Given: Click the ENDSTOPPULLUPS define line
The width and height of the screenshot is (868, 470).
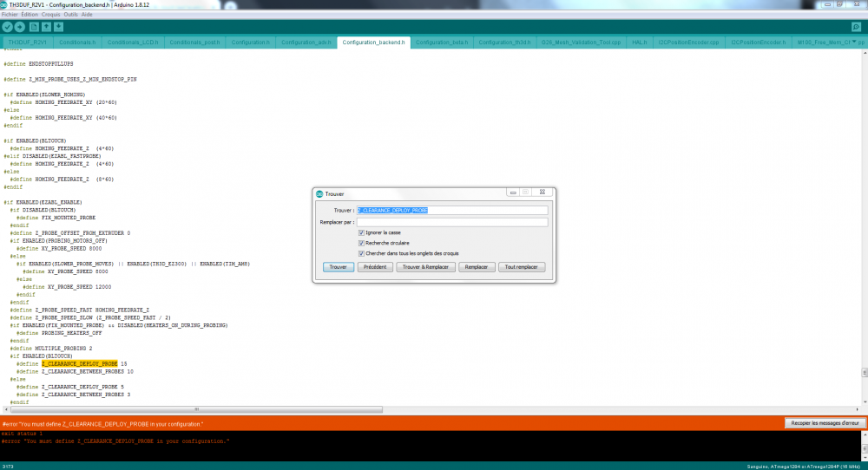Looking at the screenshot, I should pyautogui.click(x=38, y=64).
